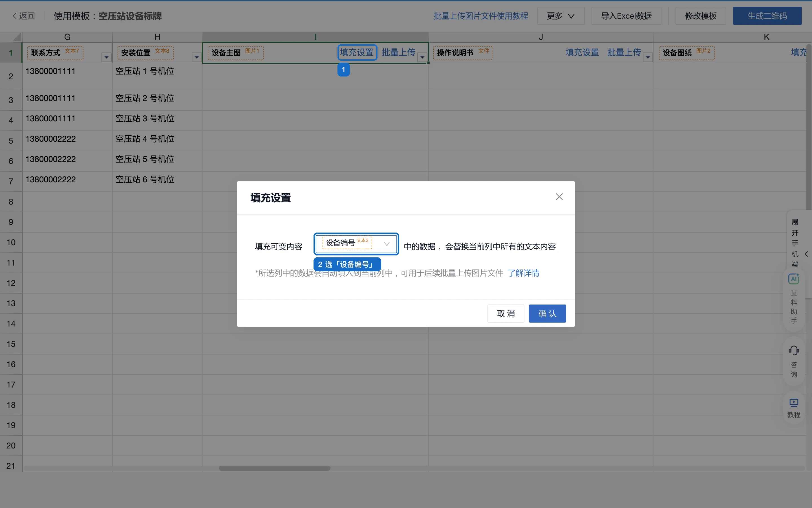
Task: Open the 了解详情 link
Action: [x=524, y=273]
